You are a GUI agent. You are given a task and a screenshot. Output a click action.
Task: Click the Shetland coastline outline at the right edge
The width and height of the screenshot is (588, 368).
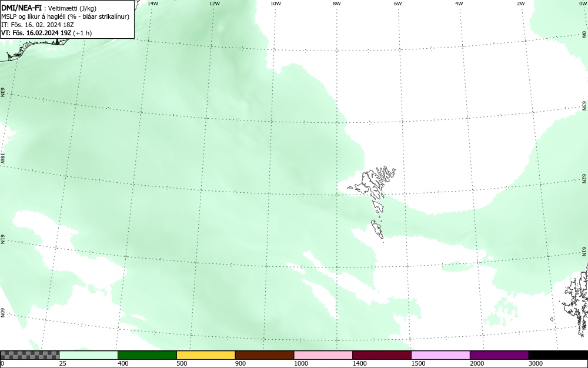[x=574, y=300]
